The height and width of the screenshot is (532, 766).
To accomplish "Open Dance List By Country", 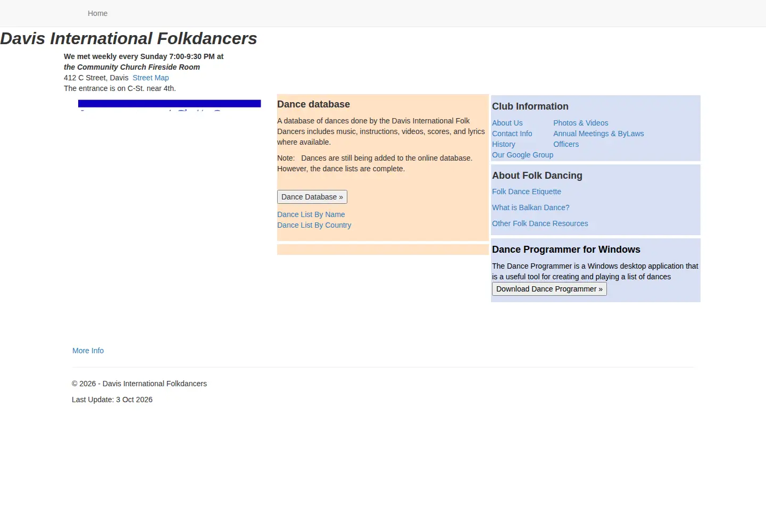I will (x=314, y=225).
